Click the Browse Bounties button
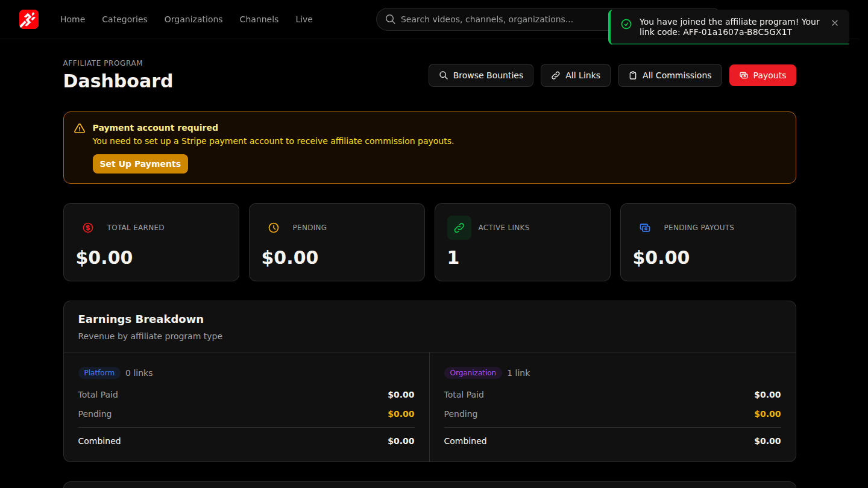This screenshot has width=868, height=488. (x=481, y=75)
